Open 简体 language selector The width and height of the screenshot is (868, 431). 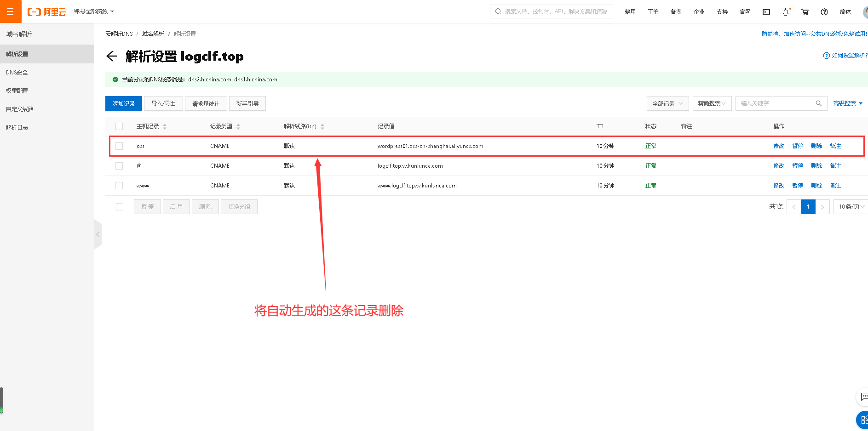pos(845,12)
